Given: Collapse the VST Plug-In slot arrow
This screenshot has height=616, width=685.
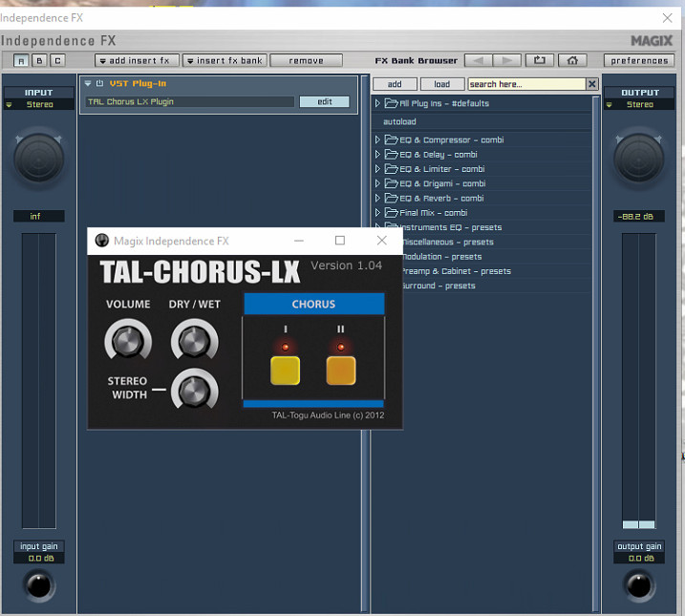Looking at the screenshot, I should click(88, 83).
